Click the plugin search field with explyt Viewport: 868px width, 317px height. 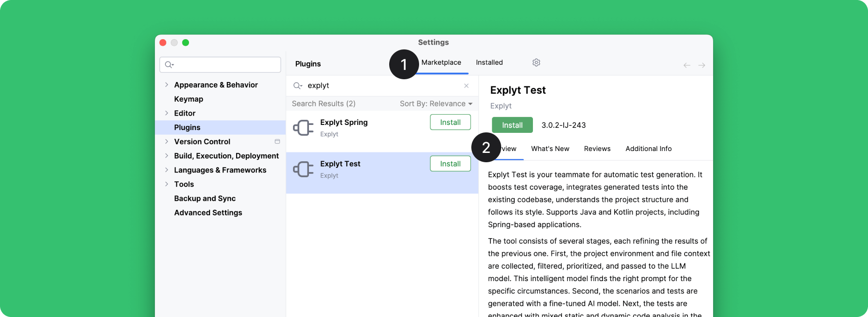pyautogui.click(x=382, y=86)
